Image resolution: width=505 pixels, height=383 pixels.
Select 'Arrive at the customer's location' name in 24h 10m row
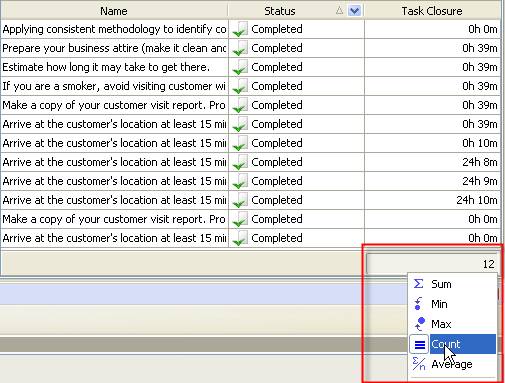114,200
